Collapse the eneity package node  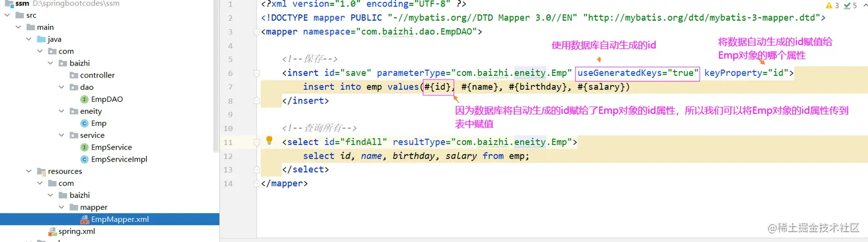pyautogui.click(x=61, y=112)
